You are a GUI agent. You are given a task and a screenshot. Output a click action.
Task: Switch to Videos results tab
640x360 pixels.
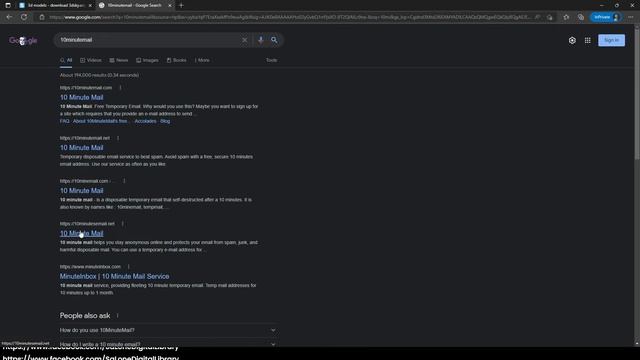point(91,60)
